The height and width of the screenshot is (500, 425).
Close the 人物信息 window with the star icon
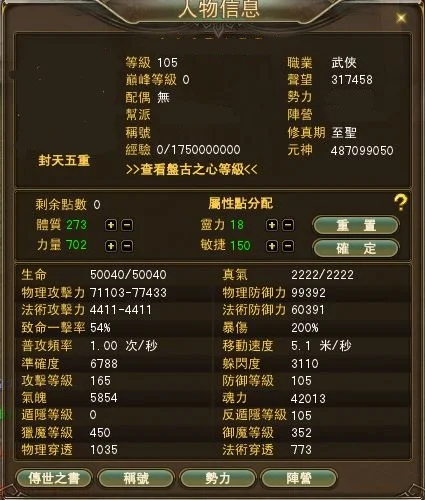coord(401,18)
